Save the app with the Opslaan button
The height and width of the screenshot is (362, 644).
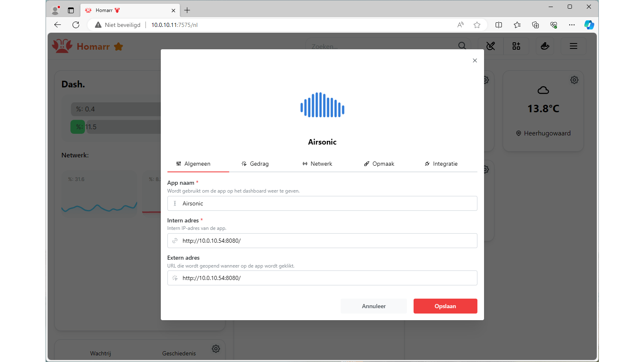click(x=445, y=306)
